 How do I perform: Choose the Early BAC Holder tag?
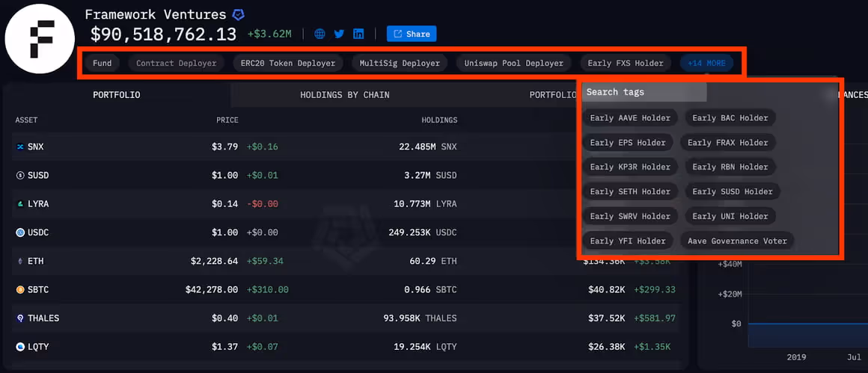(x=730, y=117)
